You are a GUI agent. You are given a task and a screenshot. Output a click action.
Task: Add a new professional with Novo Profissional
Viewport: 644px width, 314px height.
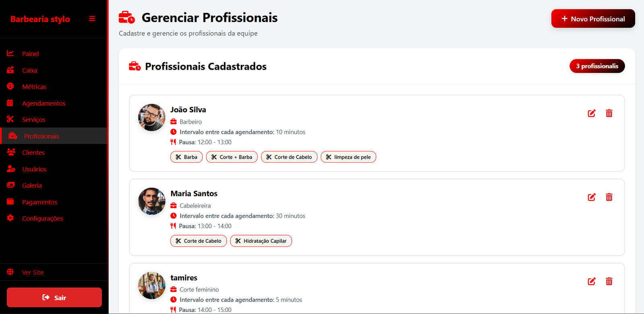pyautogui.click(x=593, y=19)
